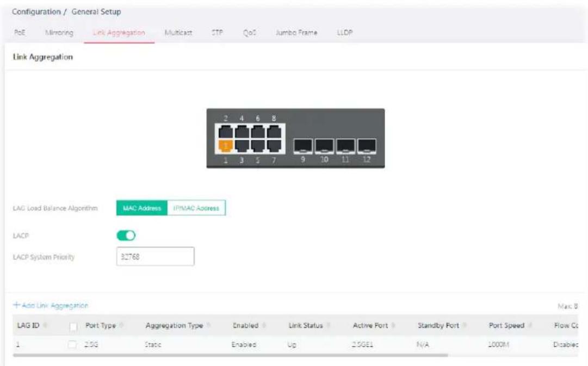The image size is (588, 366).
Task: Click the Enabled cell in LAG row
Action: (244, 344)
